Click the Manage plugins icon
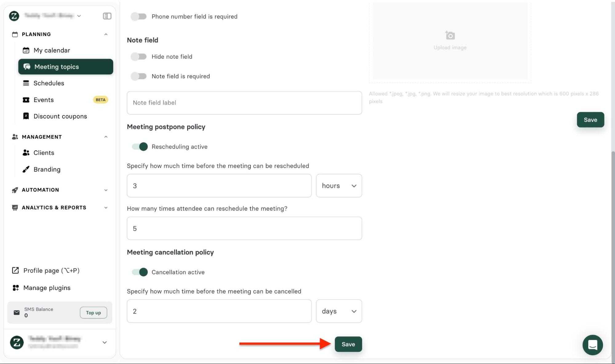 click(x=16, y=288)
